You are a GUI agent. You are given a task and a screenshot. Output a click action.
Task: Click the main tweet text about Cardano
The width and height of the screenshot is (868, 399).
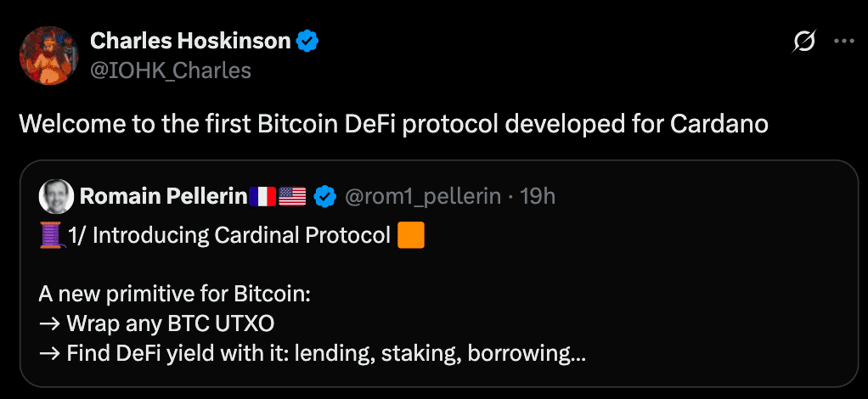[x=393, y=124]
